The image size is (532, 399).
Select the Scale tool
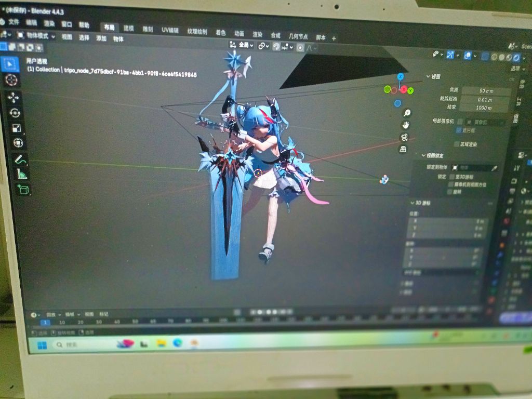tap(16, 128)
